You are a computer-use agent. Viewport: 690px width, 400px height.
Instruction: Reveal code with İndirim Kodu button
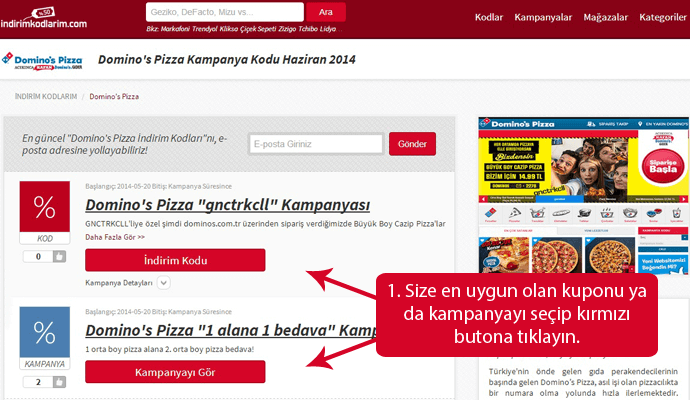click(175, 260)
